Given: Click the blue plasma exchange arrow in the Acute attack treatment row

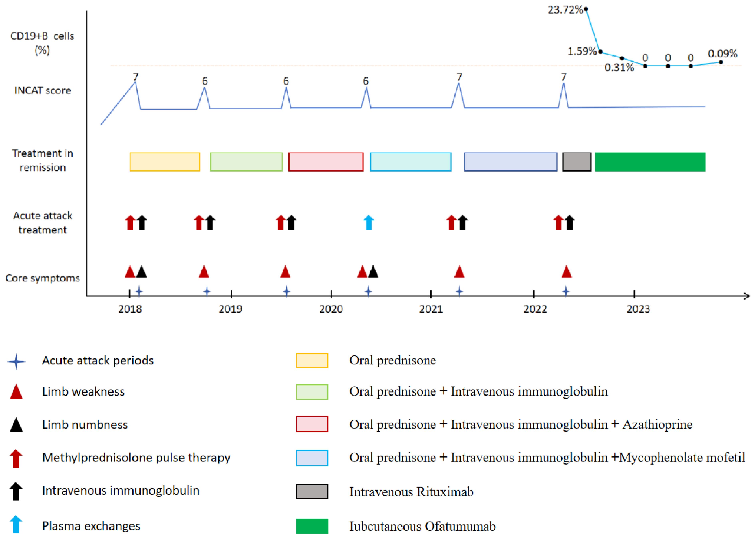Looking at the screenshot, I should tap(369, 222).
